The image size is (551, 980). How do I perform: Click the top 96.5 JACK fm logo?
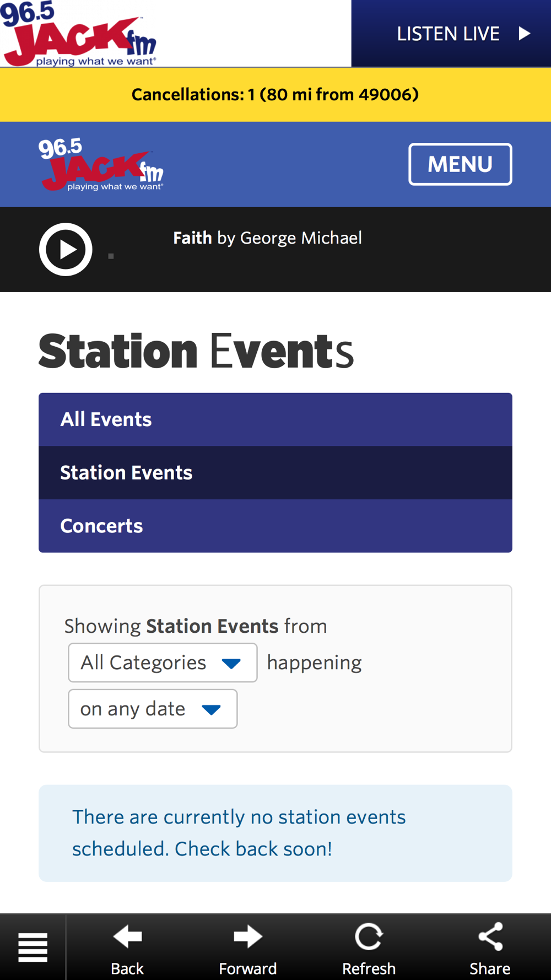[78, 34]
